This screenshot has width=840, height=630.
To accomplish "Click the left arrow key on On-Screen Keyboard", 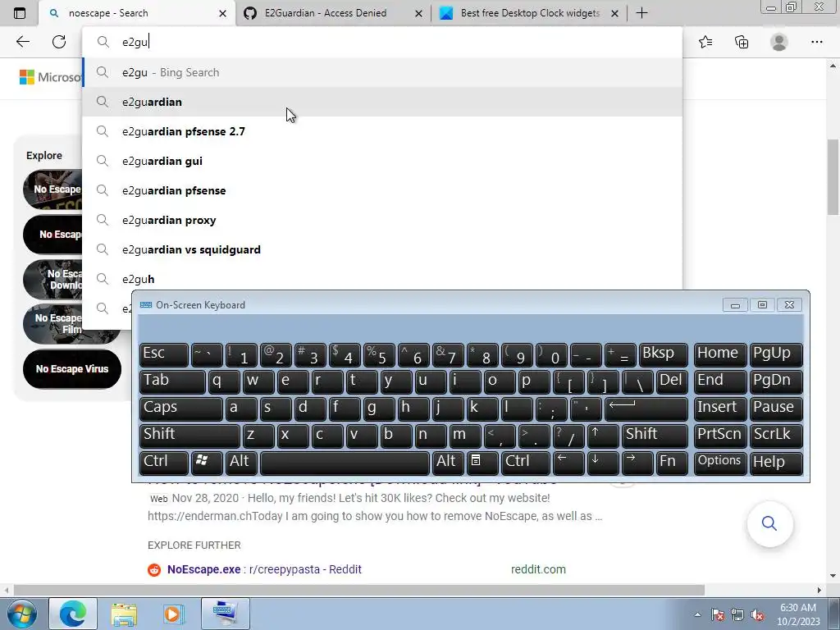I will coord(568,462).
